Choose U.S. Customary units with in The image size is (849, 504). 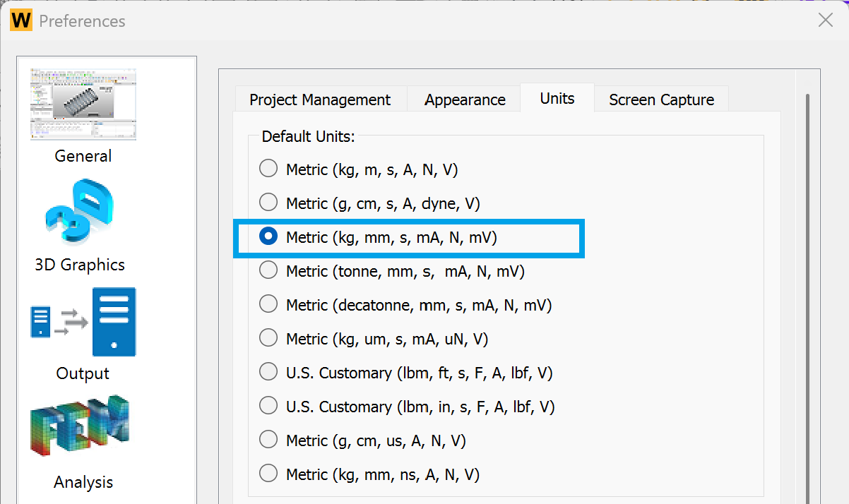click(x=268, y=407)
